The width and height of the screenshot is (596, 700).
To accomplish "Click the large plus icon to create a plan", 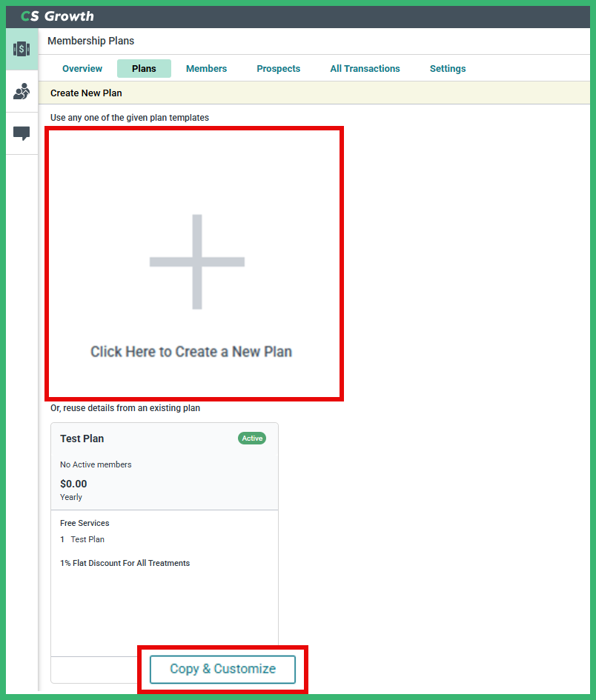I will (x=196, y=262).
